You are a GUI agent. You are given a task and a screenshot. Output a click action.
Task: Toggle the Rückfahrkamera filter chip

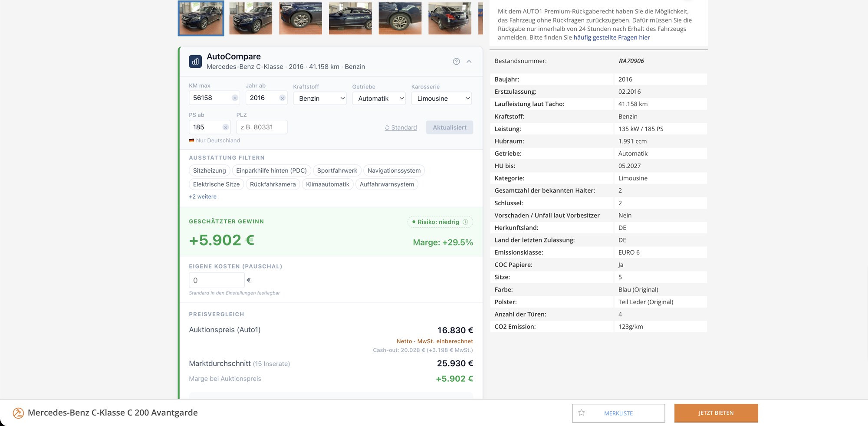(x=273, y=184)
